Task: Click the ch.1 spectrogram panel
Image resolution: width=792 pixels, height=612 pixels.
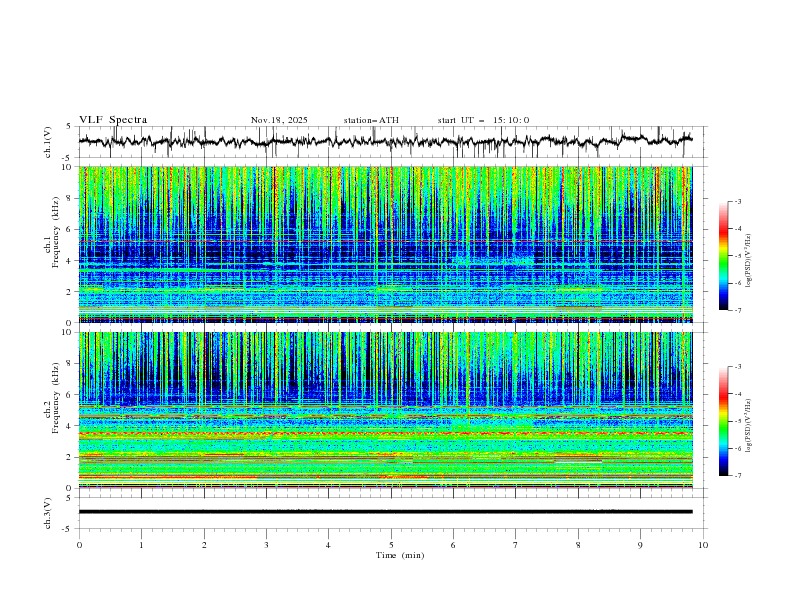Action: (385, 244)
